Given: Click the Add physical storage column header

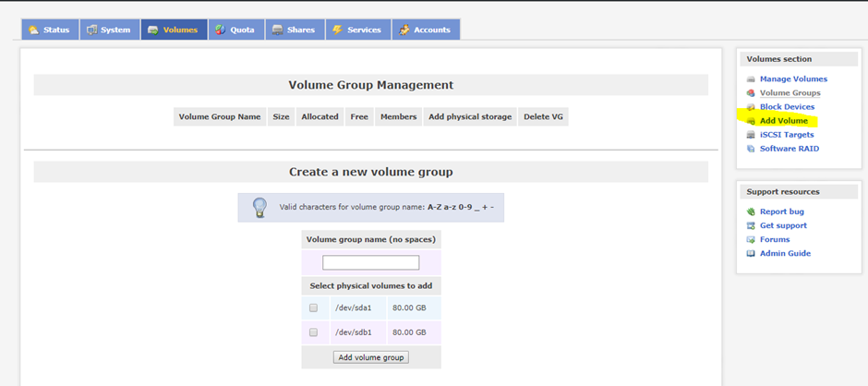Looking at the screenshot, I should 470,117.
